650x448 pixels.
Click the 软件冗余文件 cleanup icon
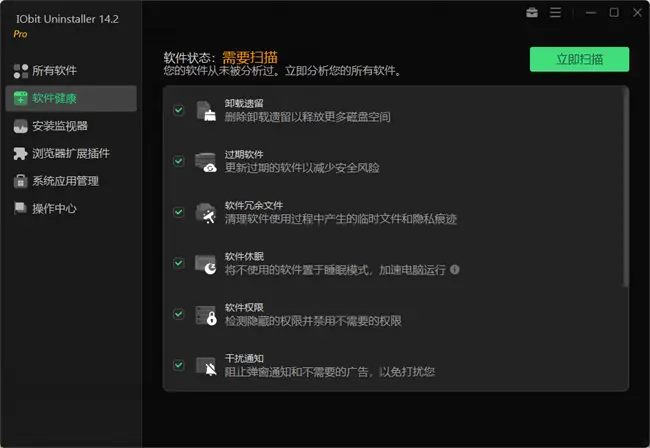(206, 213)
